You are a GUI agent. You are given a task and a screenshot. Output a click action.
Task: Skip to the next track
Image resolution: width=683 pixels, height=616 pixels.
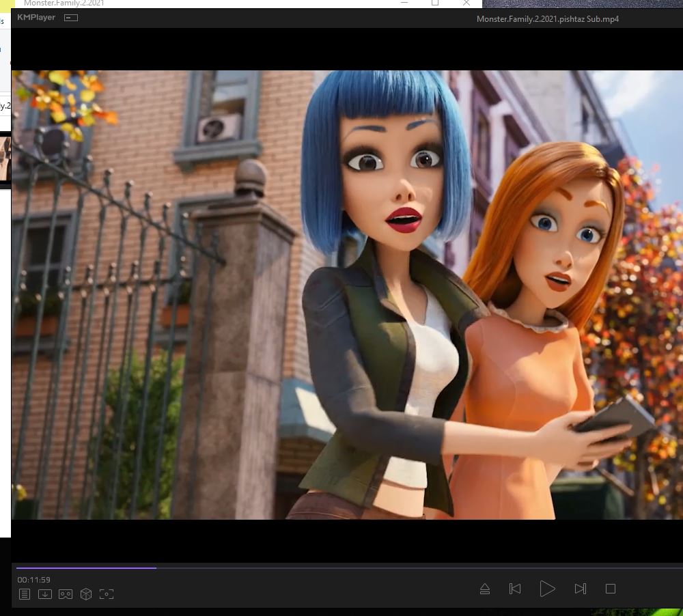pos(580,589)
